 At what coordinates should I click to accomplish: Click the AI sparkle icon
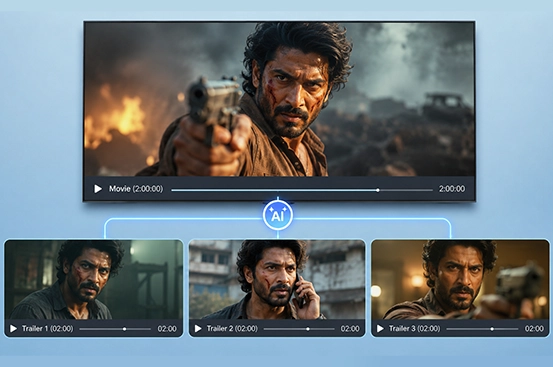278,215
